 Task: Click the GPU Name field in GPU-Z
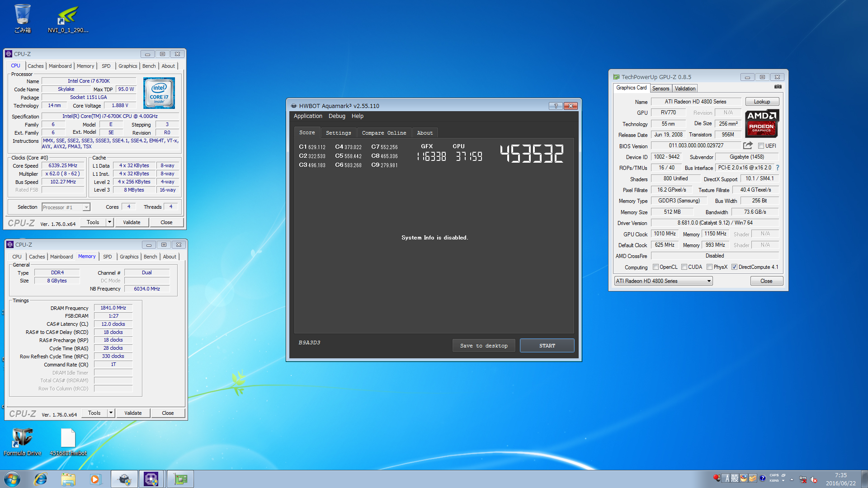coord(695,102)
